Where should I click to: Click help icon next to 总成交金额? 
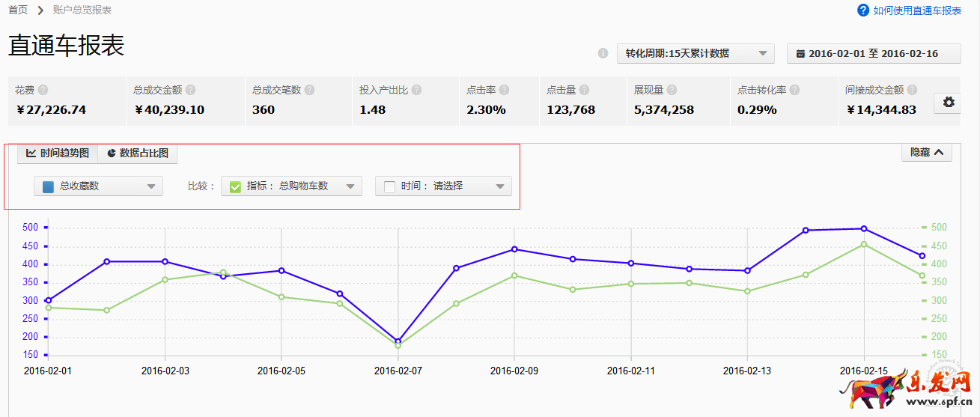[x=191, y=90]
